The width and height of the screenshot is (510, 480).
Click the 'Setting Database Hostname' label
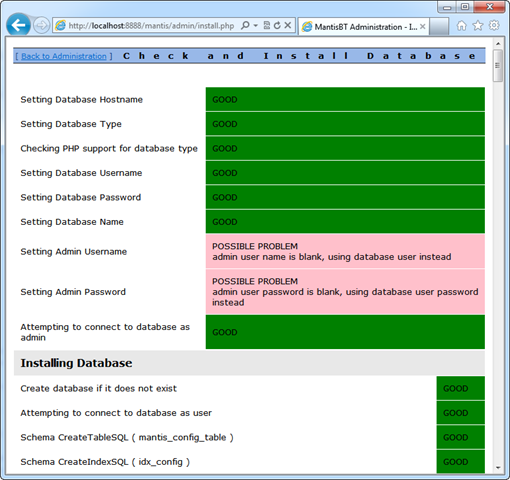click(81, 100)
